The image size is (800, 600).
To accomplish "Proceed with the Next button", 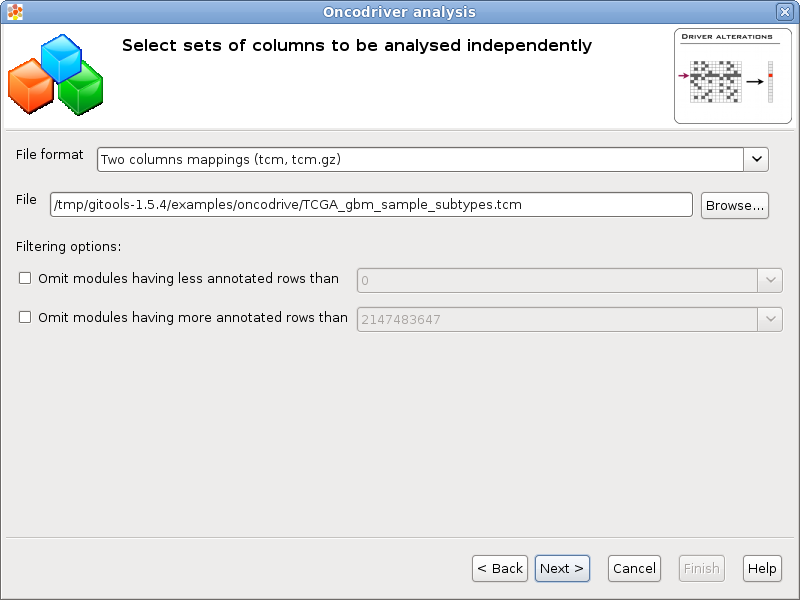I will point(562,568).
